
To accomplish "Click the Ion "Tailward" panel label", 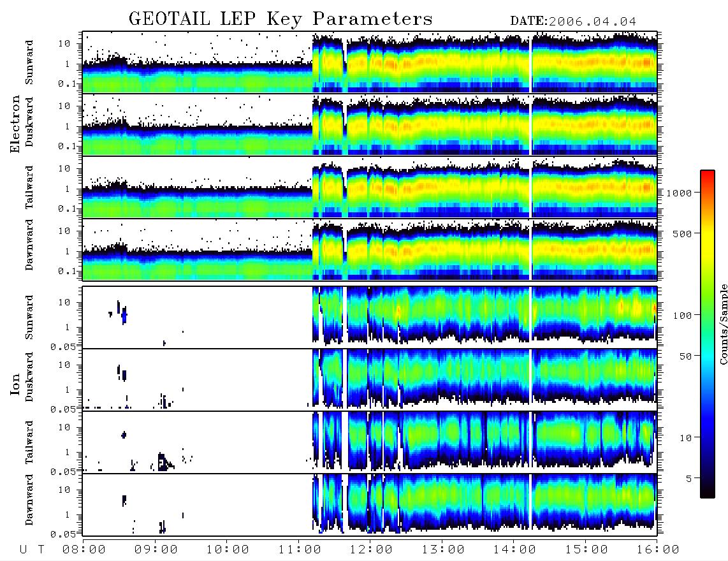I will tap(29, 442).
